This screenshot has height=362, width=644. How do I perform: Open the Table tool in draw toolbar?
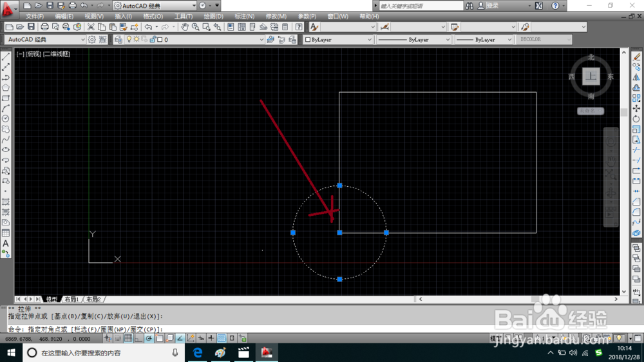6,233
